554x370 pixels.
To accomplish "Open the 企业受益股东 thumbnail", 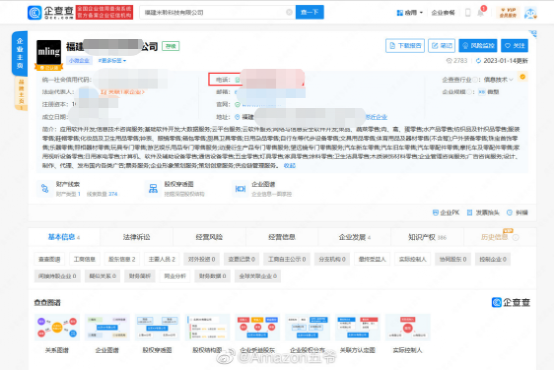I will pos(258,327).
